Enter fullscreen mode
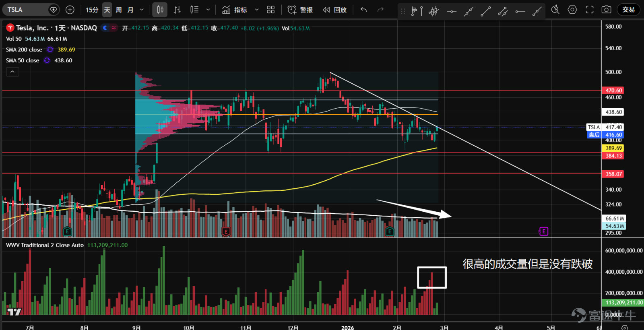644x330 pixels. [x=590, y=10]
